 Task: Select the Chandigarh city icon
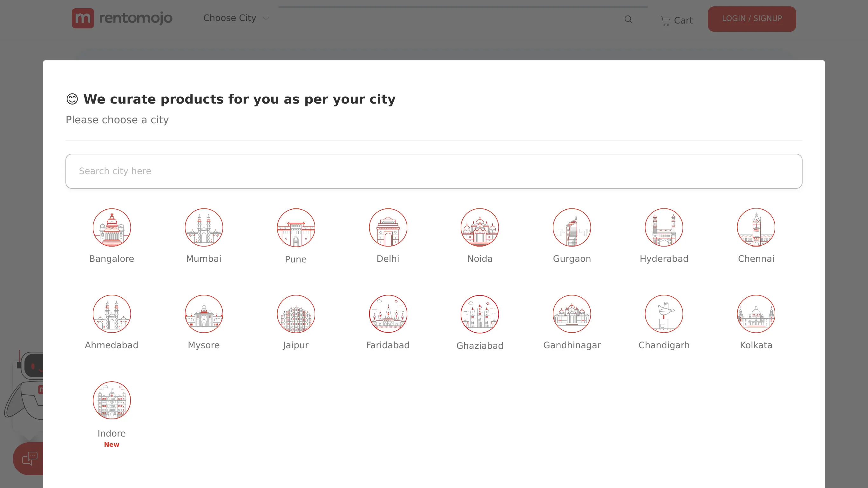pos(664,314)
